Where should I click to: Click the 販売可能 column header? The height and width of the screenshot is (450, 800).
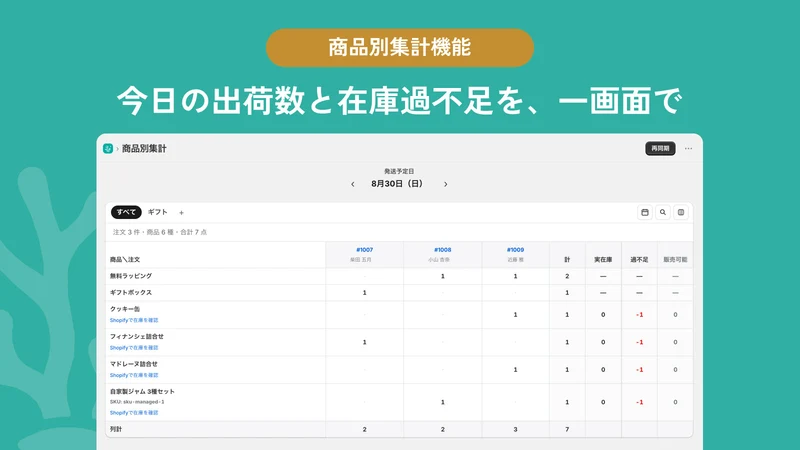pyautogui.click(x=675, y=260)
